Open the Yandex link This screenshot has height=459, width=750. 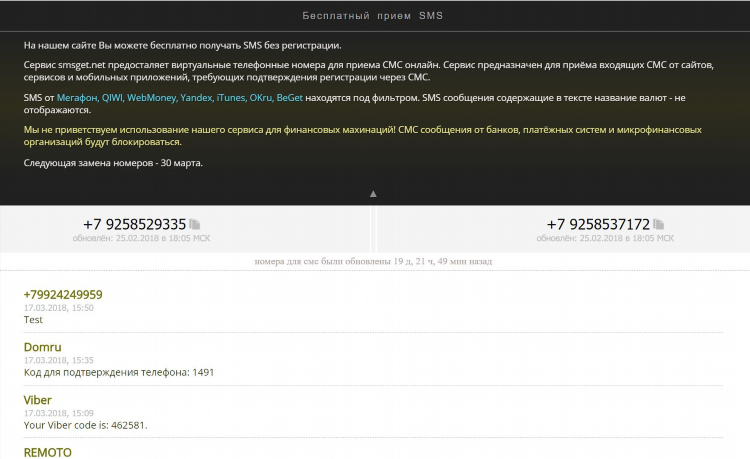point(197,98)
